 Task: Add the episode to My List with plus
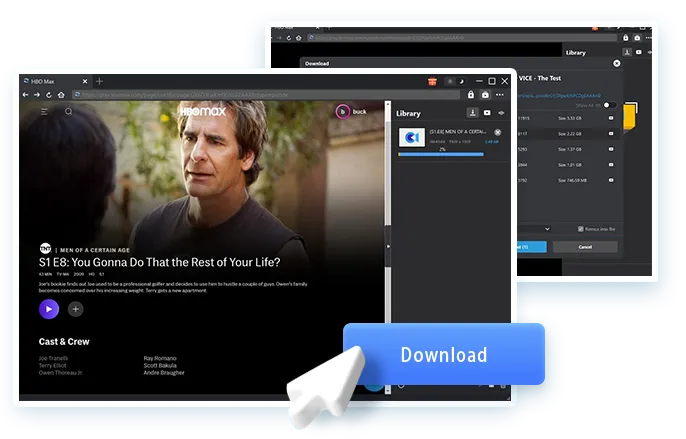point(76,309)
